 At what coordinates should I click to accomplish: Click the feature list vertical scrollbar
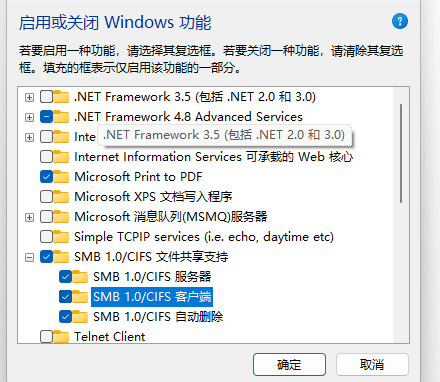coord(401,153)
